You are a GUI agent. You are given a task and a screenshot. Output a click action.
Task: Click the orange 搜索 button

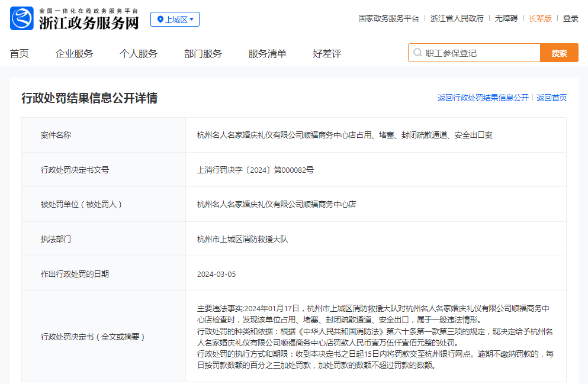(x=559, y=53)
